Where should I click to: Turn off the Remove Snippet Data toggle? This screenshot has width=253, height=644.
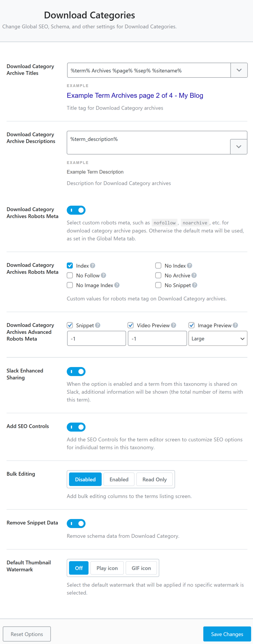[x=76, y=524]
